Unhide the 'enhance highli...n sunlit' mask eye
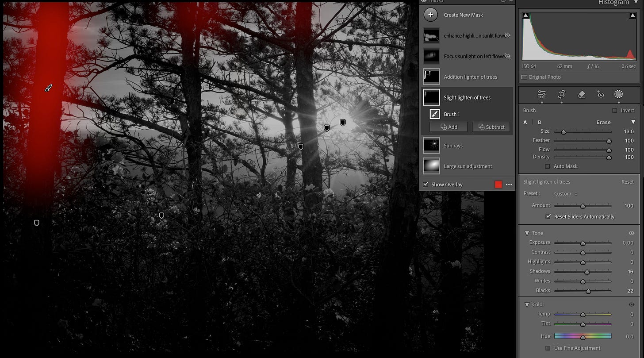 coord(508,35)
